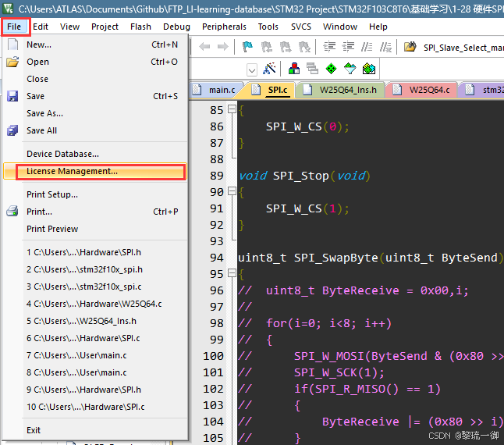Open recent file 4 Hardware\W25Q64.c
Image resolution: width=504 pixels, height=445 pixels.
tap(95, 304)
